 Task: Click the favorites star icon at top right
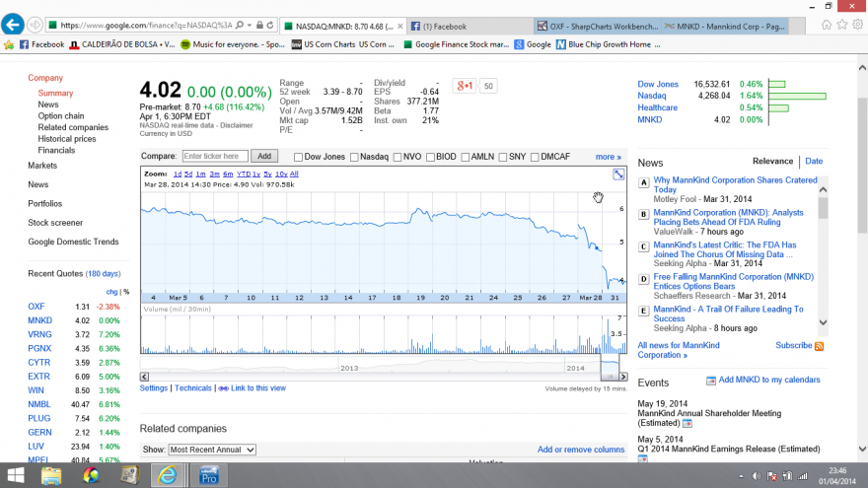[x=842, y=25]
